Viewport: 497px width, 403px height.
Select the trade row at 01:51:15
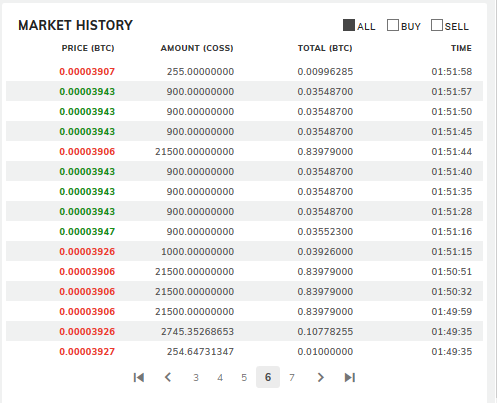coord(244,251)
